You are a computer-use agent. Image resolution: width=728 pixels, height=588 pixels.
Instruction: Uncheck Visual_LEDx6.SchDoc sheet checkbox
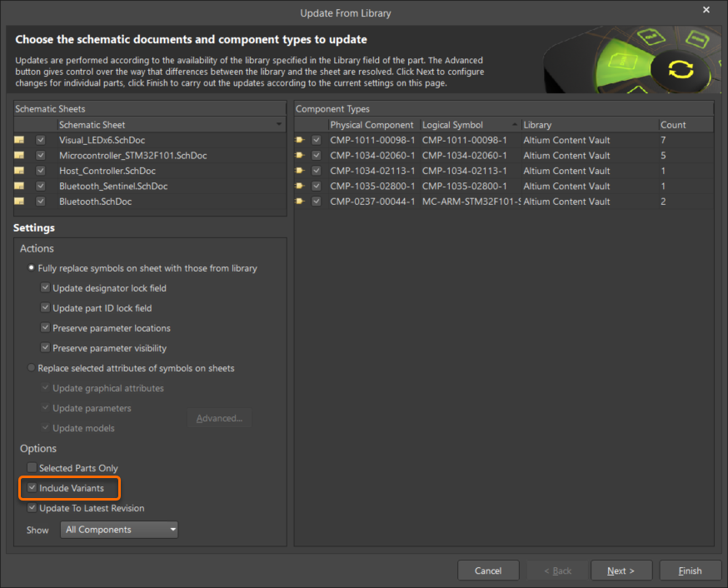coord(41,140)
